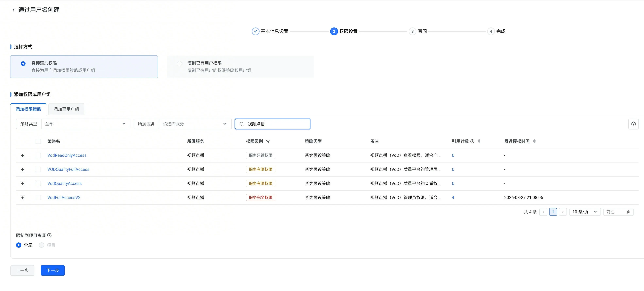Open the VODQualityFullAccess policy link
Screen dimensions: 644x291
tap(68, 169)
